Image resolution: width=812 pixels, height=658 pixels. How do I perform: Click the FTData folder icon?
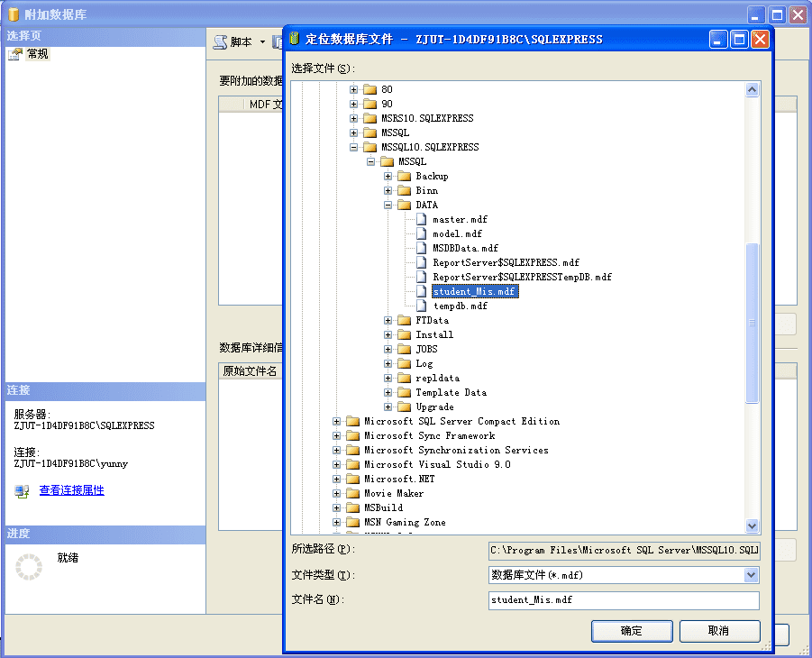[x=404, y=320]
